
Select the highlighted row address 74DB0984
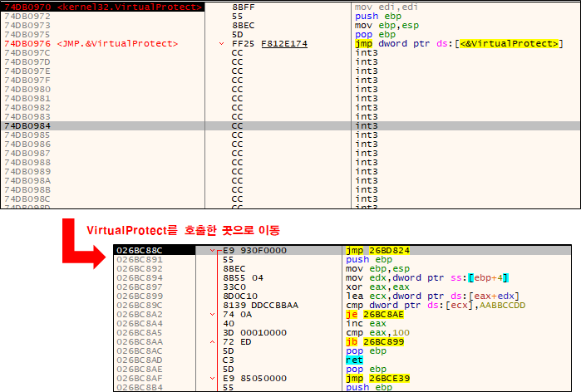click(27, 126)
